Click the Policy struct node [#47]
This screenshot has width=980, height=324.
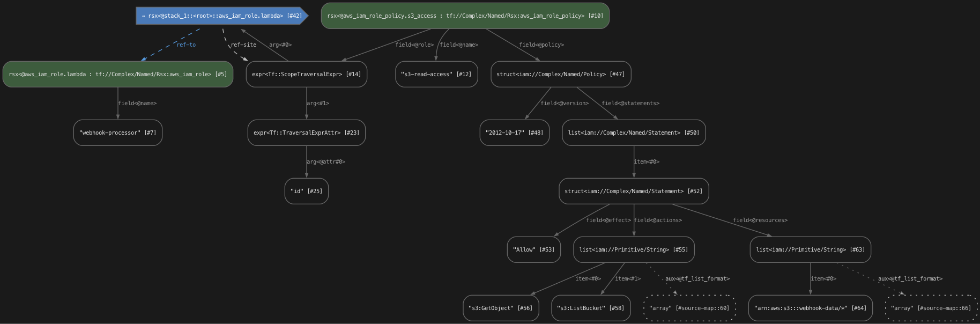[x=561, y=74]
